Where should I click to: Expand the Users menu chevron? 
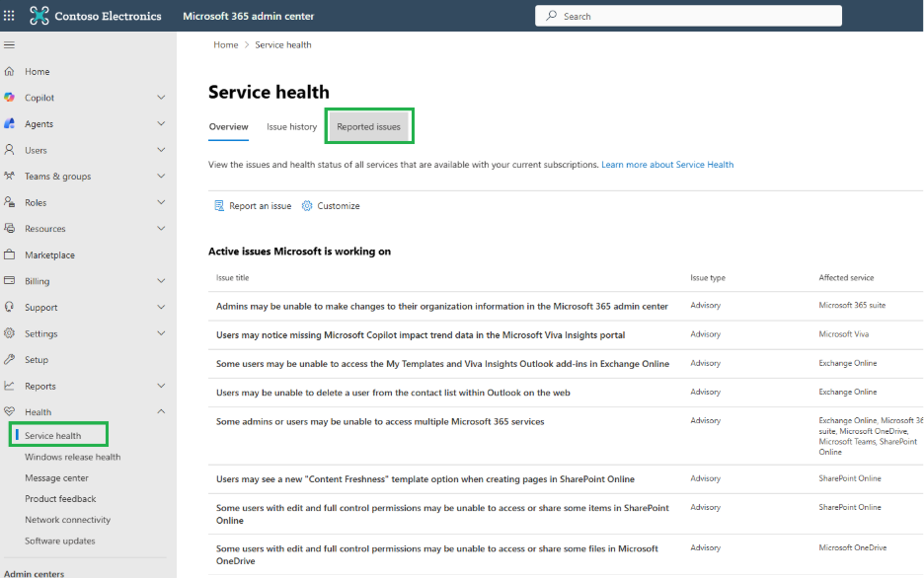(161, 150)
